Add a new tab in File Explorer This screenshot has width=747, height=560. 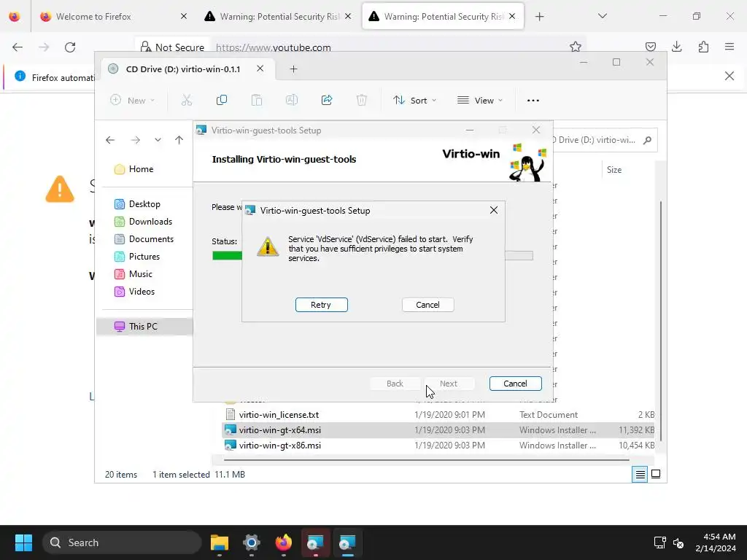tap(293, 69)
